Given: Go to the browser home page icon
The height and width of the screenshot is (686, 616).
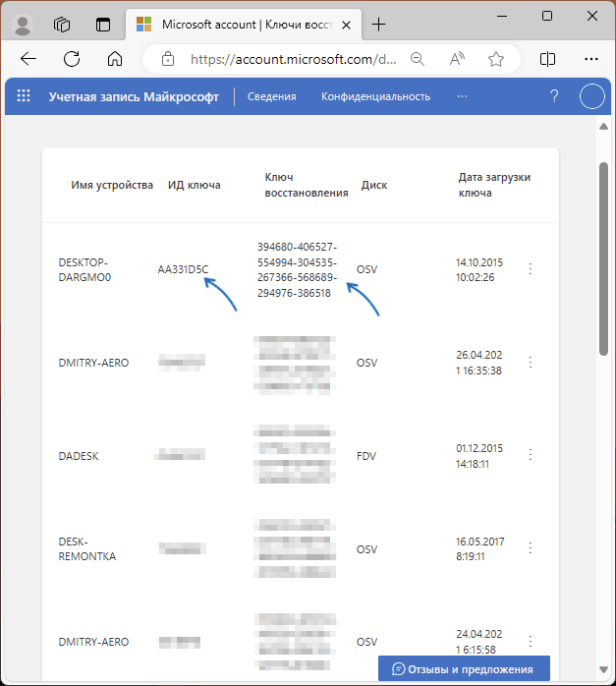Looking at the screenshot, I should (x=115, y=59).
